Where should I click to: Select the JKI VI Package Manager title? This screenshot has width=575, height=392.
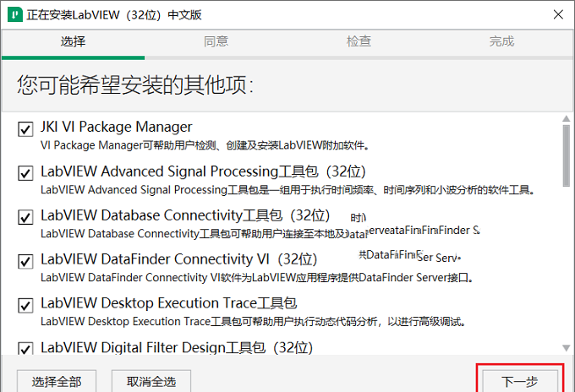click(116, 127)
